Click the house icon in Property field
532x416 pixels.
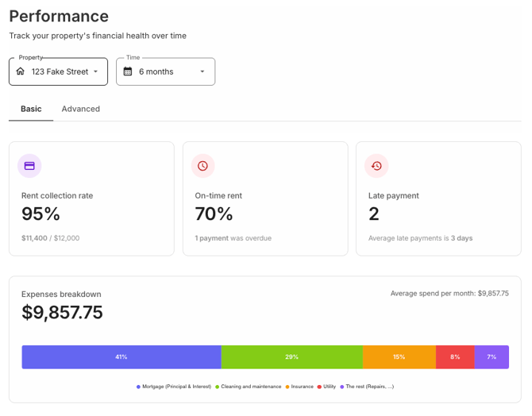click(21, 71)
